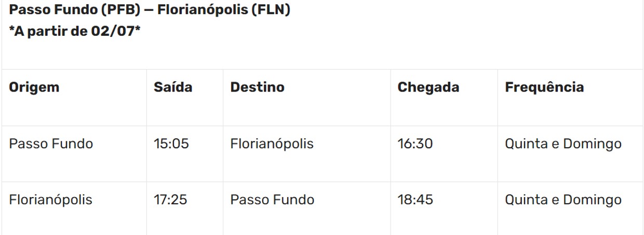The width and height of the screenshot is (644, 235).
Task: Select the Destino column header
Action: click(x=257, y=87)
